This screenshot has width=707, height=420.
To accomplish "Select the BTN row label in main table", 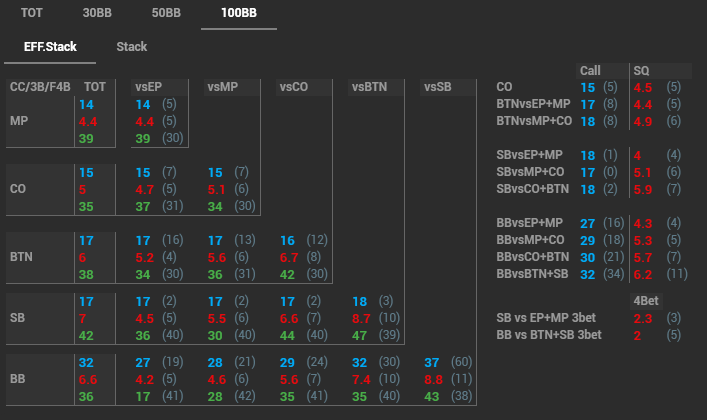I will coord(22,257).
